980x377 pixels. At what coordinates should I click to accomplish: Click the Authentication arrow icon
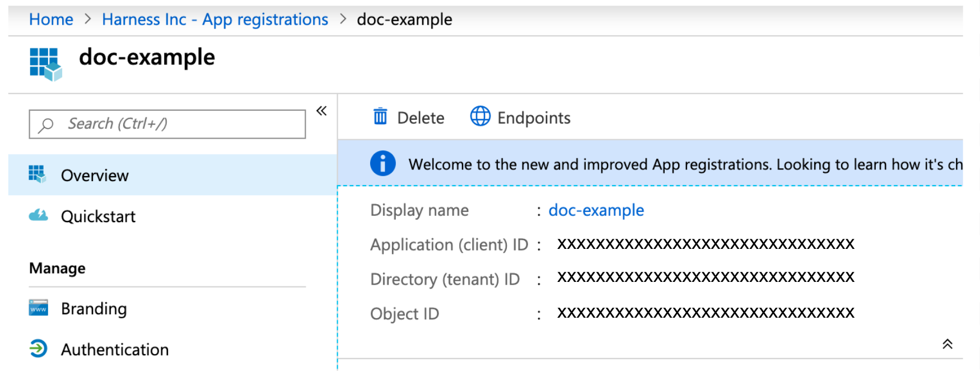point(38,349)
